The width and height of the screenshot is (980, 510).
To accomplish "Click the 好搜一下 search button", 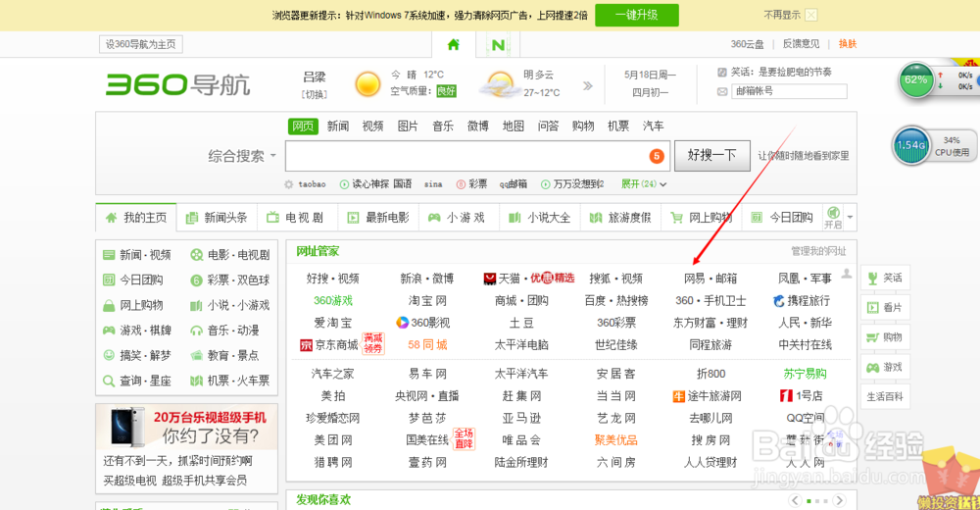I will (711, 155).
